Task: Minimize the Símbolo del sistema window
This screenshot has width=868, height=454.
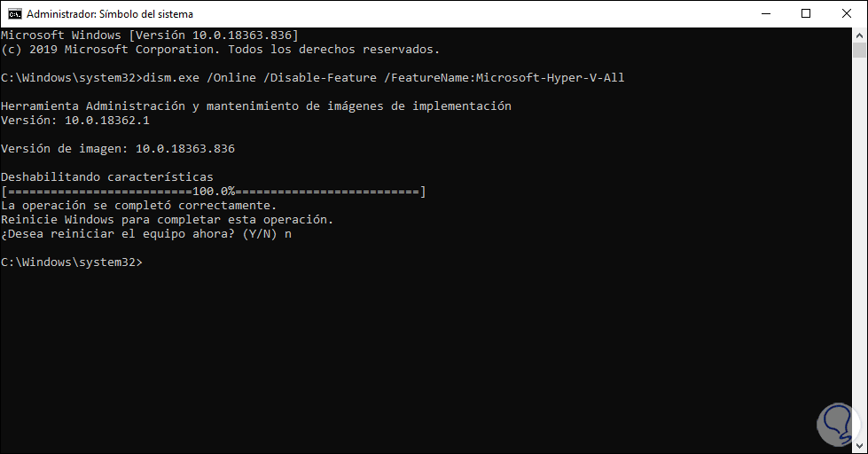Action: click(764, 14)
